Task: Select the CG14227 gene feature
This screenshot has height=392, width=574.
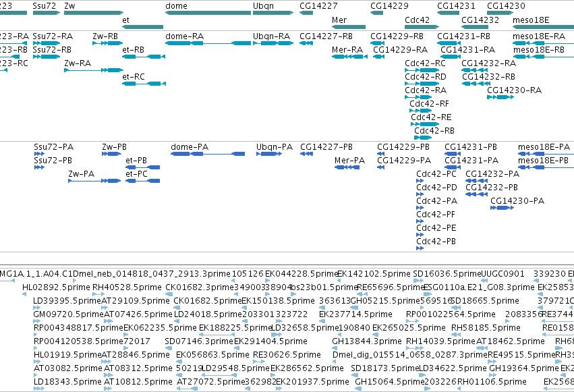Action: click(306, 13)
